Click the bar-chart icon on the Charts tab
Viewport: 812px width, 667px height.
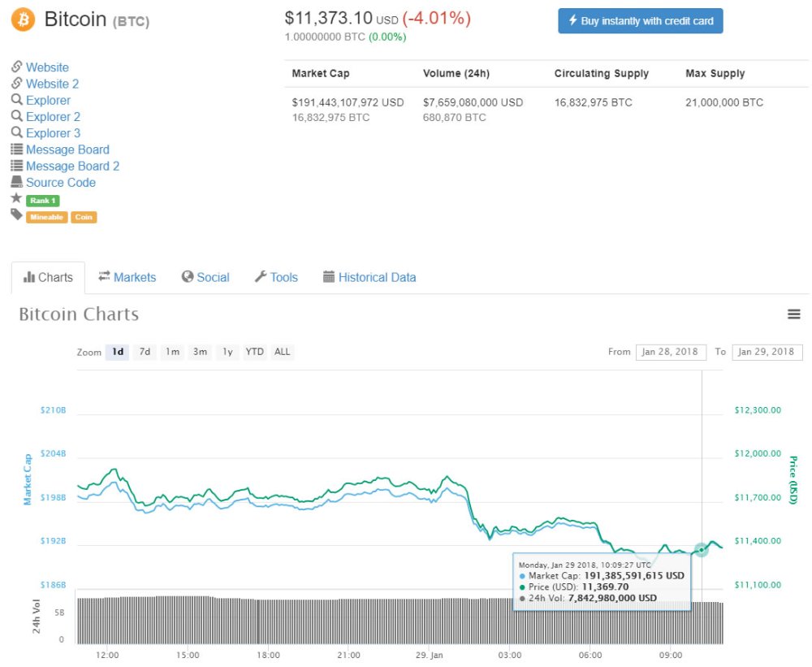pyautogui.click(x=29, y=277)
